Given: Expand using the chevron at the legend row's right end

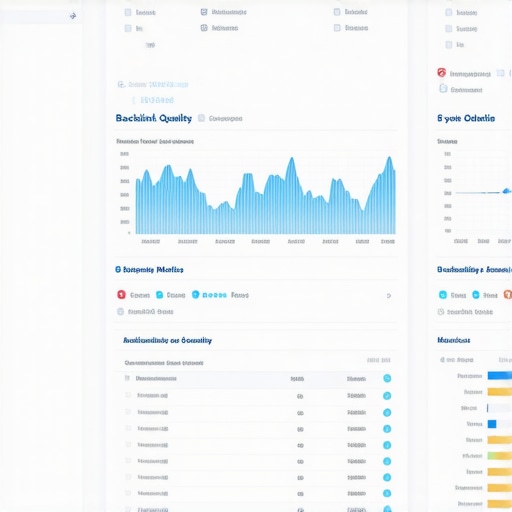Looking at the screenshot, I should 389,296.
